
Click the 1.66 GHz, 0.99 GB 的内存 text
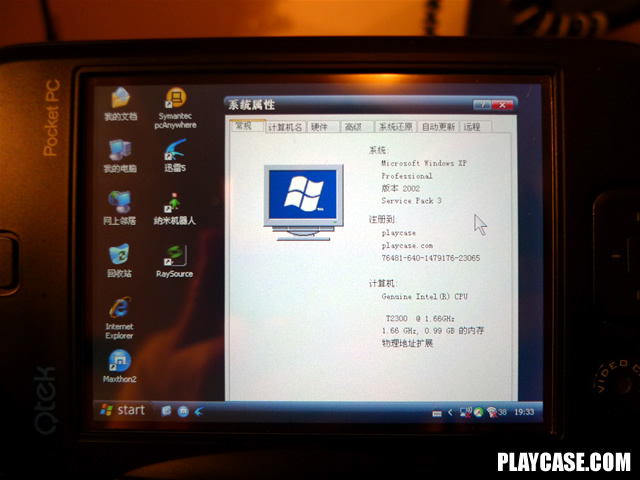433,331
